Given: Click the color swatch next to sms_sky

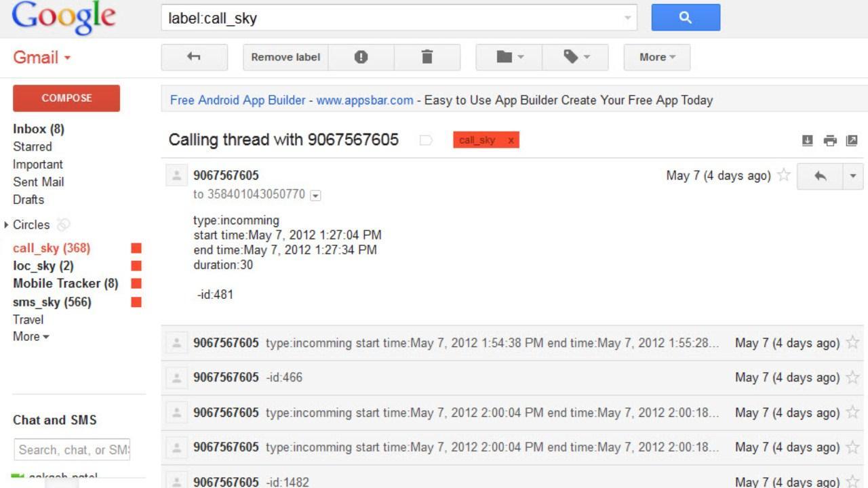Looking at the screenshot, I should pyautogui.click(x=136, y=302).
